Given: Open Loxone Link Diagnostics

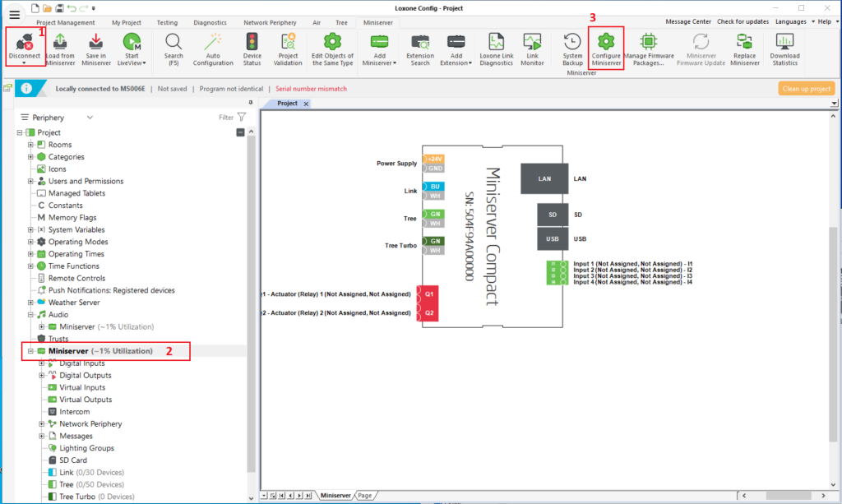Looking at the screenshot, I should pyautogui.click(x=496, y=43).
